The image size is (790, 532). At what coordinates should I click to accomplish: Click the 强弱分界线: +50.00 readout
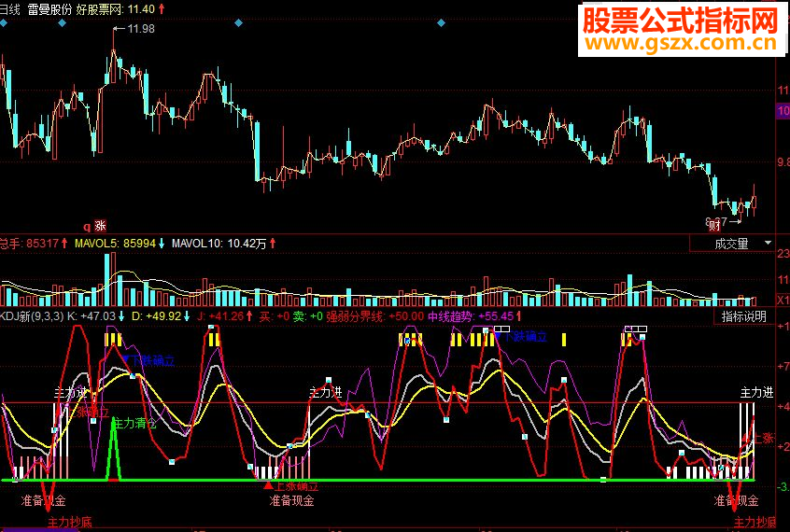(x=375, y=316)
